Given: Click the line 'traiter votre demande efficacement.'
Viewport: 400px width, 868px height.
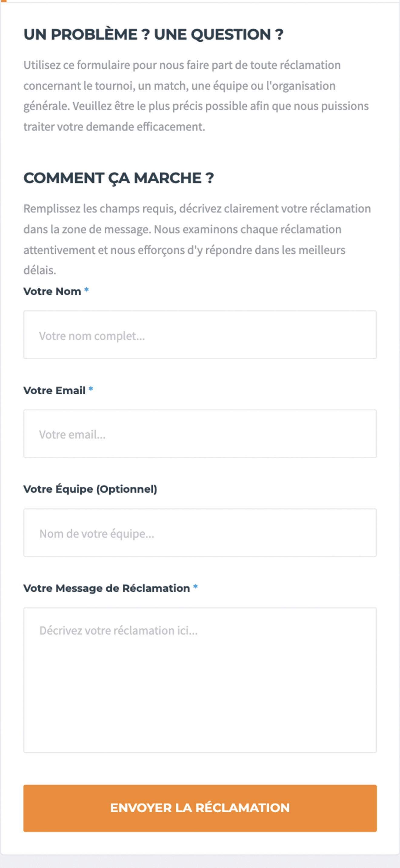Looking at the screenshot, I should click(x=114, y=127).
